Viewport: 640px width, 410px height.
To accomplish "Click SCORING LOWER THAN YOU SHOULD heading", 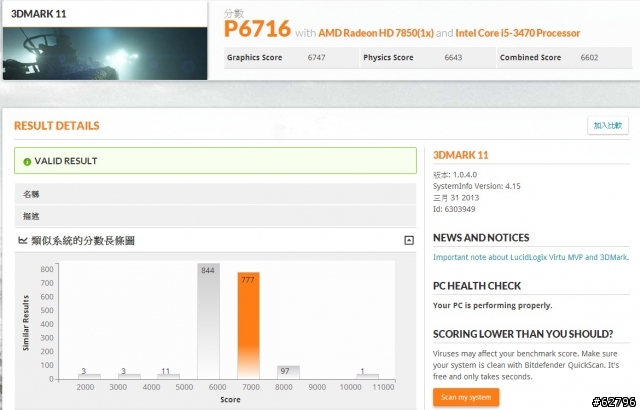I will (x=523, y=334).
